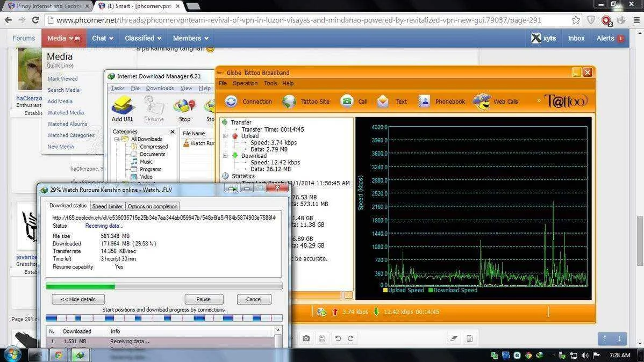
Task: Click the red adblock extension icon
Action: point(606,20)
